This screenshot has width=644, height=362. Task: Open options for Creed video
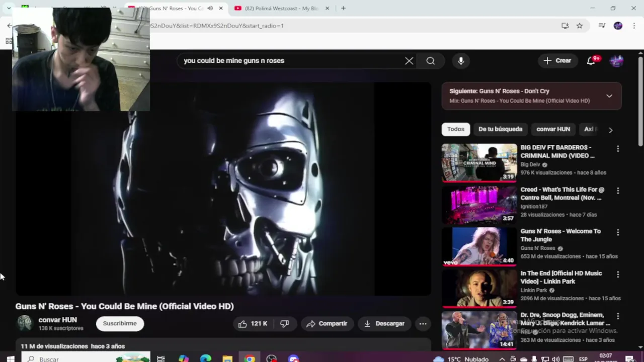(618, 191)
